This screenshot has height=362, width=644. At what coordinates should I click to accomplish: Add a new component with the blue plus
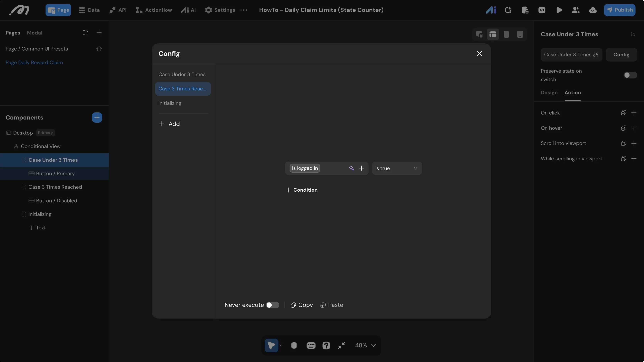click(x=97, y=117)
